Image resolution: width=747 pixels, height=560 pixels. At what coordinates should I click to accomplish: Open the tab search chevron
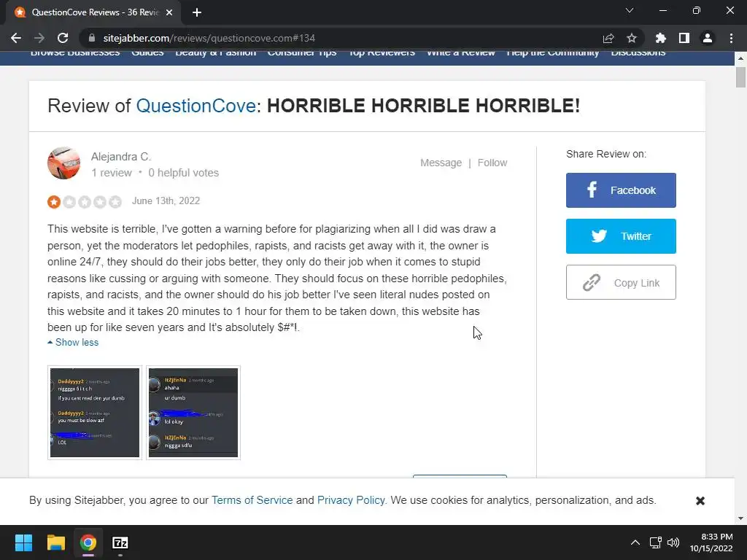630,10
